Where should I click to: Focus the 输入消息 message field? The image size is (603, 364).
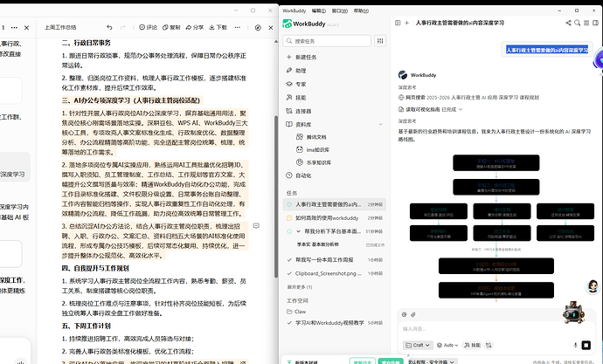(496, 329)
